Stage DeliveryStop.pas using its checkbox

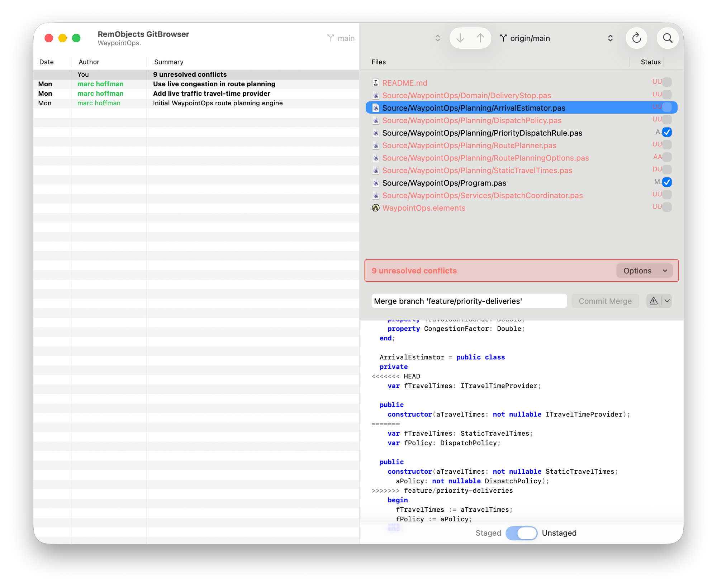[x=667, y=95]
